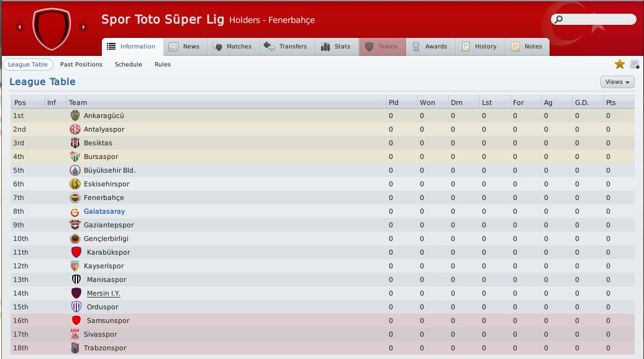Show the Schedule view
This screenshot has width=644, height=359.
point(128,65)
